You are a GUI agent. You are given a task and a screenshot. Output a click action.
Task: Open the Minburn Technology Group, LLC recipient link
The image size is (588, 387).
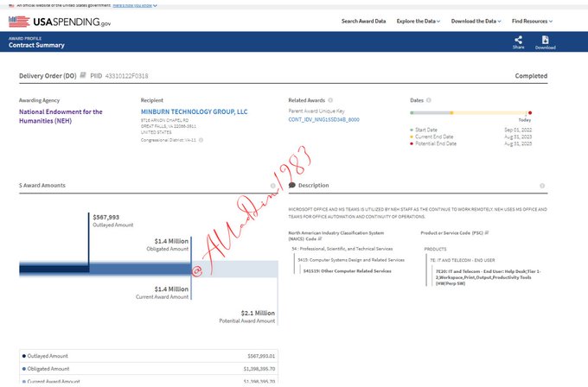pos(194,111)
